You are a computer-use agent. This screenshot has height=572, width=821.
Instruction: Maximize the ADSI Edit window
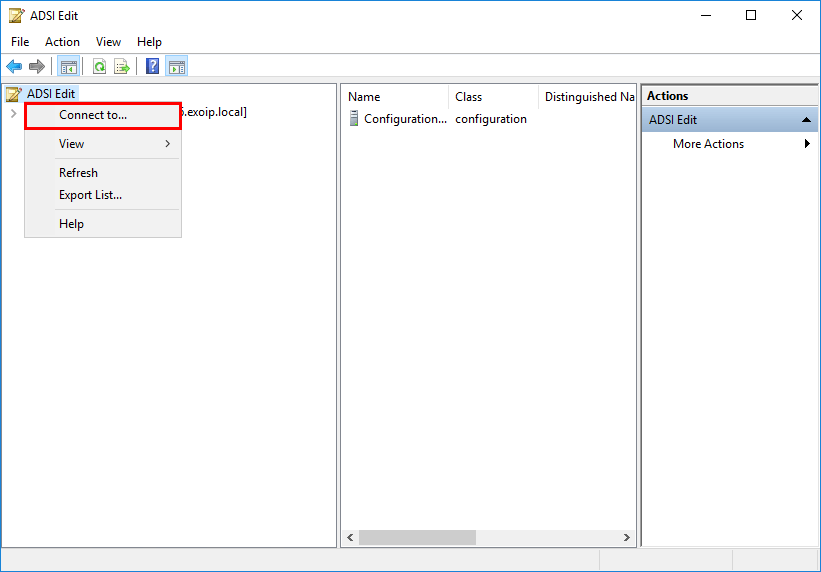(x=751, y=16)
